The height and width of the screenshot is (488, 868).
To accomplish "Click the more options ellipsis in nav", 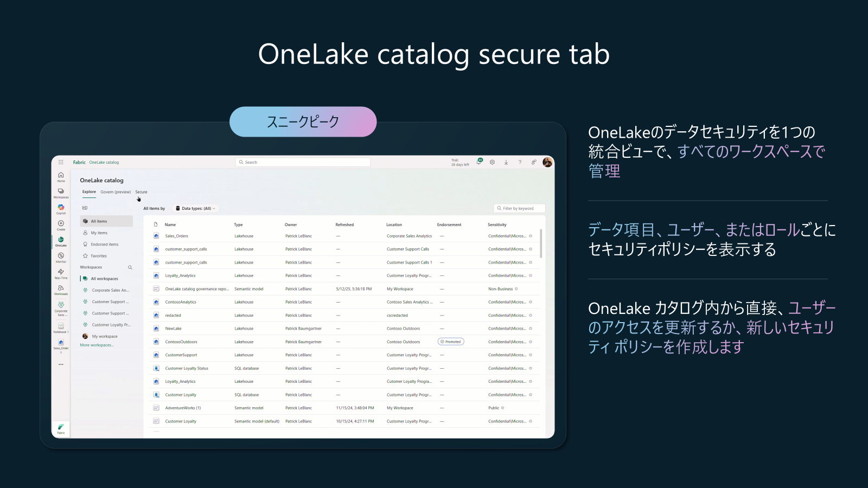I will [61, 364].
